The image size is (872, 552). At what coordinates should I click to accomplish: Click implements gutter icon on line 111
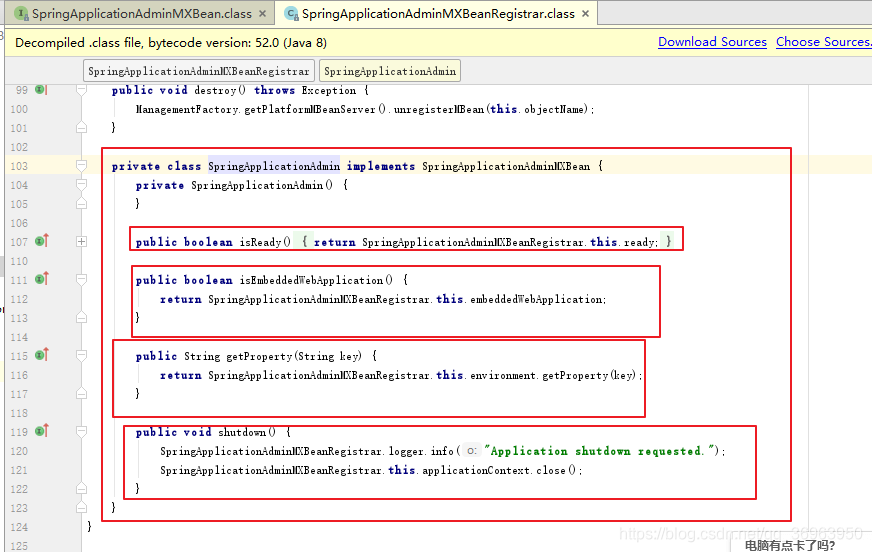click(x=42, y=279)
